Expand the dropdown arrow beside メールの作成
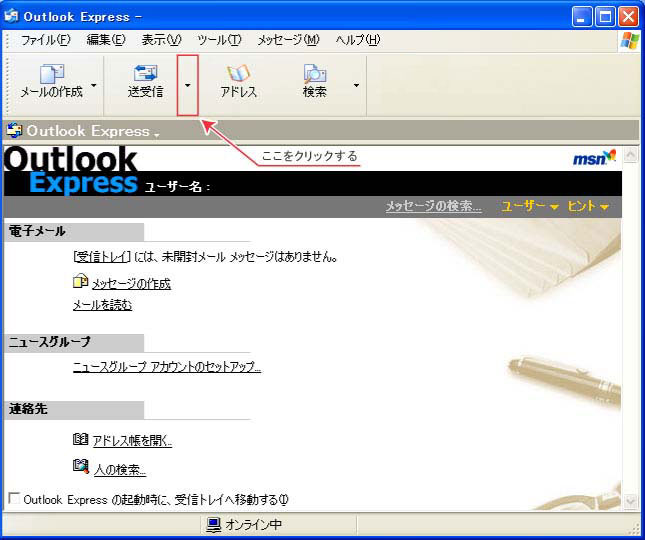The width and height of the screenshot is (645, 540). coord(94,86)
